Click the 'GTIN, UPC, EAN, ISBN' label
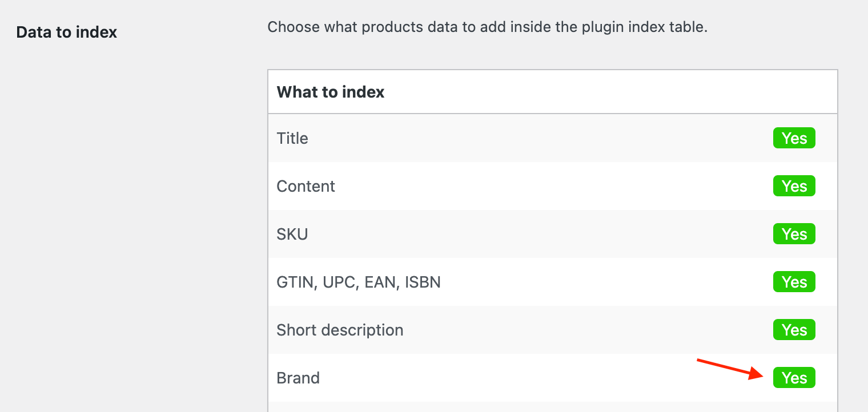The image size is (868, 412). [358, 282]
